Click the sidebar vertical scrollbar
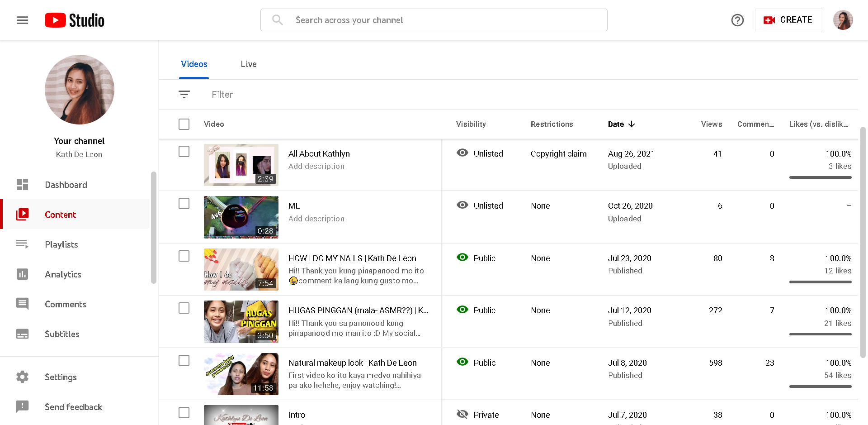The image size is (868, 425). coord(154,228)
